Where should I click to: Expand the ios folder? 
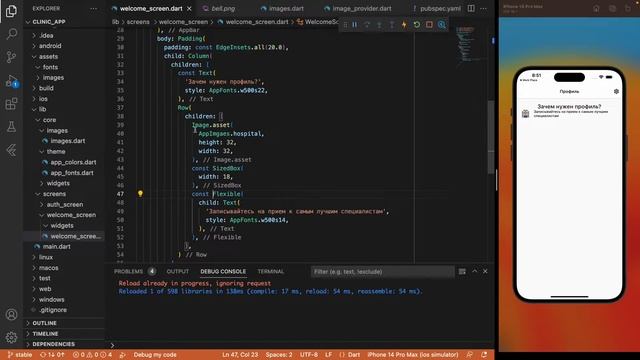coord(43,99)
